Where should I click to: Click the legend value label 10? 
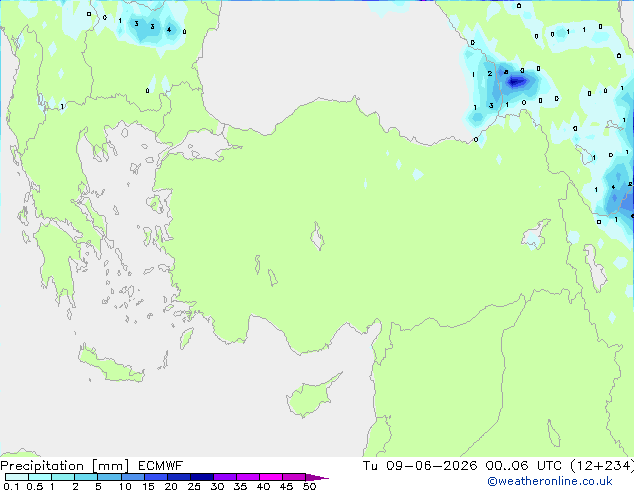coord(125,486)
